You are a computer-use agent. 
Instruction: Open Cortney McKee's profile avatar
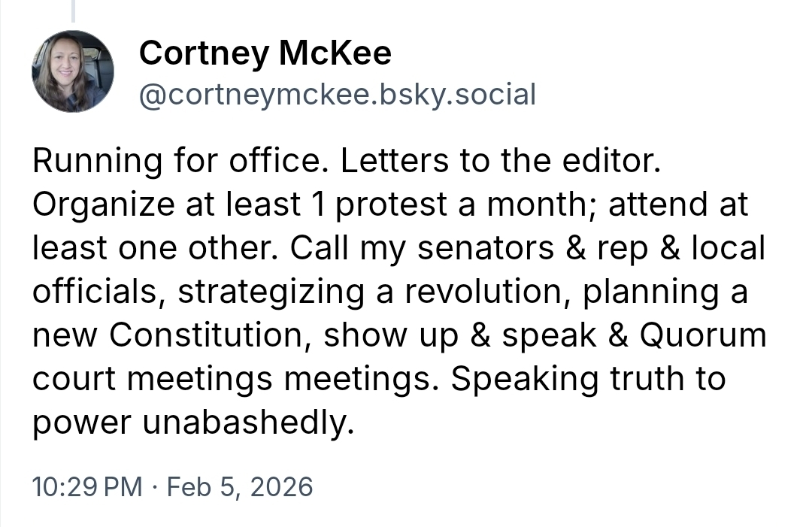pyautogui.click(x=73, y=71)
